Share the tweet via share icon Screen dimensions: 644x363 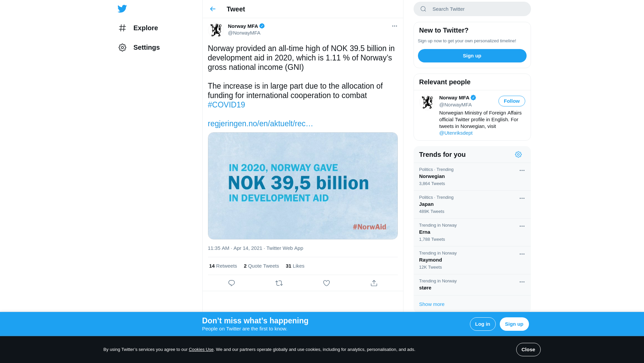pyautogui.click(x=374, y=283)
